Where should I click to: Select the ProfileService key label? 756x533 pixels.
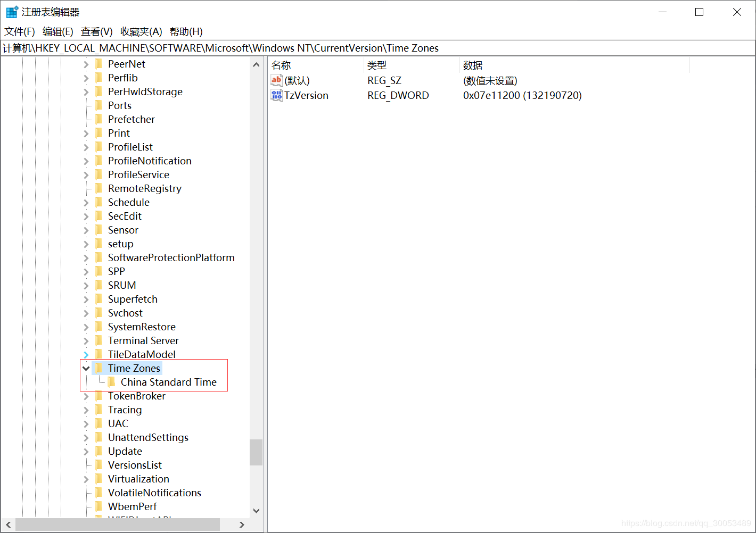click(x=138, y=174)
